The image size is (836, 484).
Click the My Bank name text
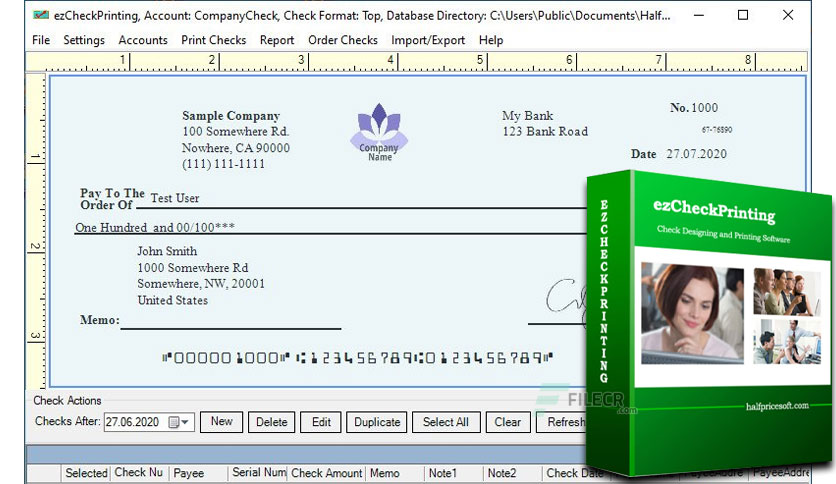coord(527,116)
